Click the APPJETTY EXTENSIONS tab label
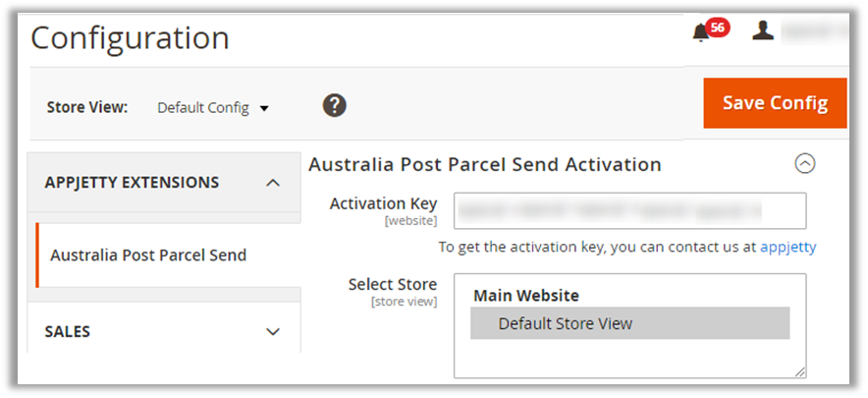The image size is (868, 398). click(132, 183)
